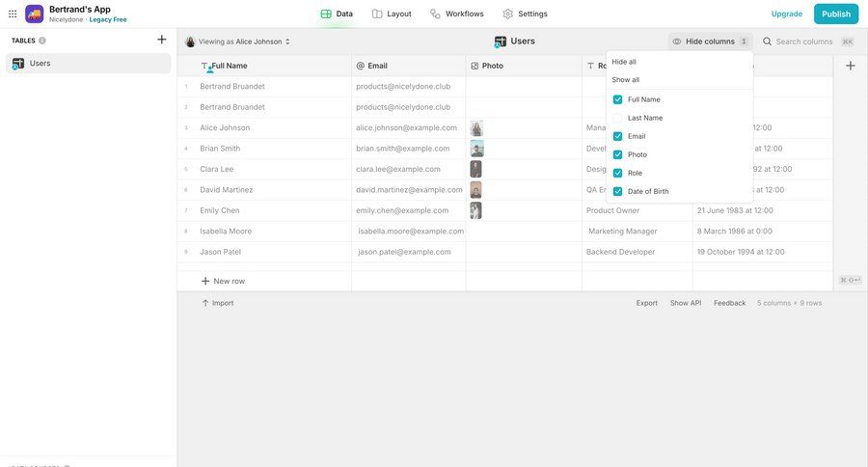The image size is (868, 467).
Task: Choose Show all in columns menu
Action: [626, 80]
